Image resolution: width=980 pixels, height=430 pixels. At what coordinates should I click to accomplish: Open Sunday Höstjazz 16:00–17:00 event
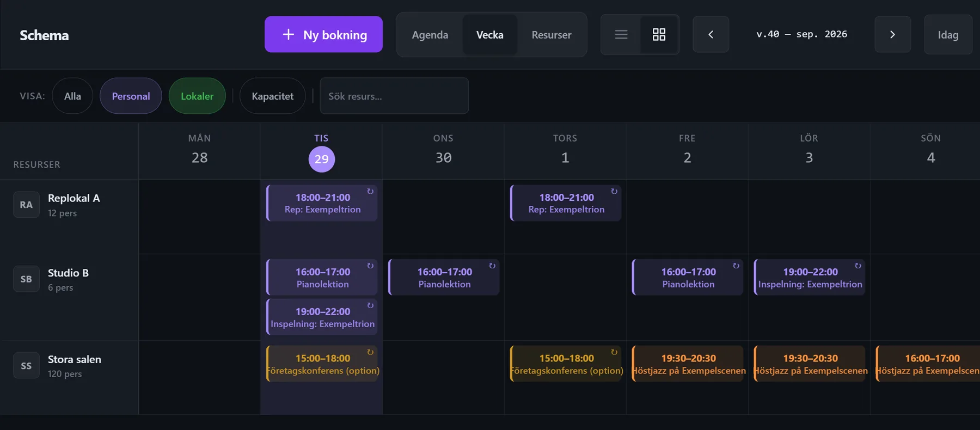tap(928, 364)
